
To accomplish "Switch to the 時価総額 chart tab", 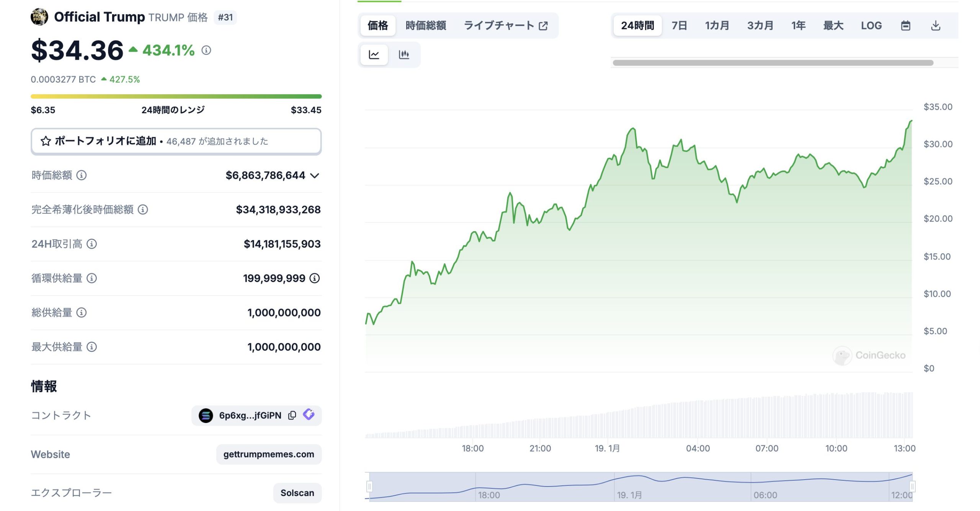I will point(425,26).
